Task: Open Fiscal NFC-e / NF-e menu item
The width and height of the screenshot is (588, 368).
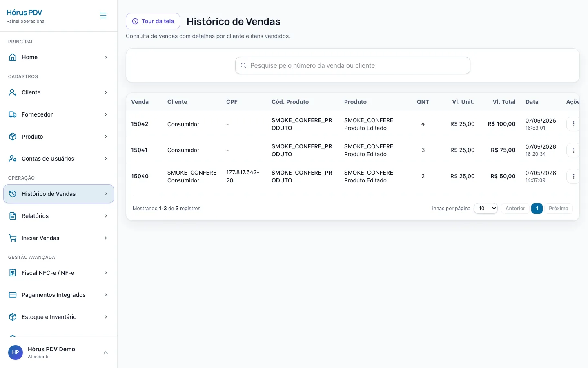Action: [58, 273]
